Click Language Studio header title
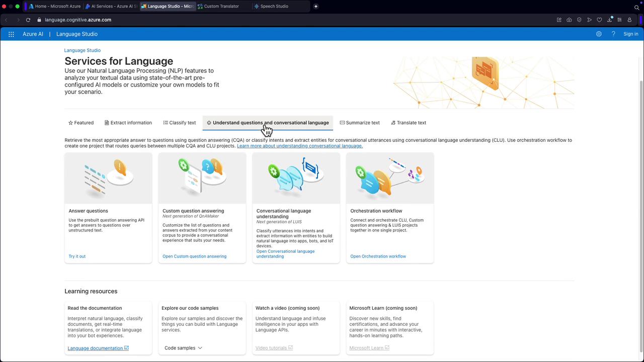Viewport: 644px width, 362px height. pyautogui.click(x=77, y=34)
